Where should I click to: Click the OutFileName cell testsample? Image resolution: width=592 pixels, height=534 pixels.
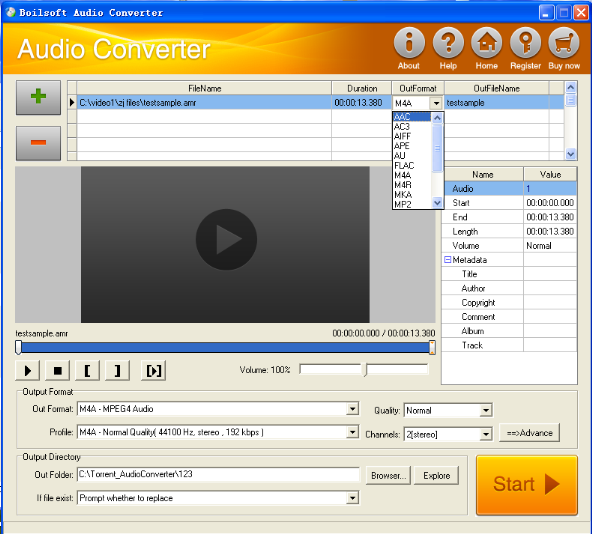click(496, 103)
